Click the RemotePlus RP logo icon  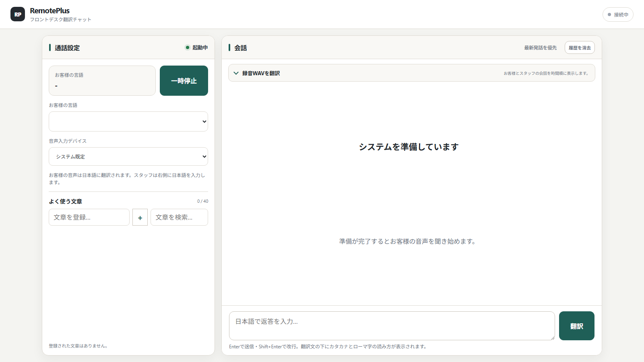click(x=18, y=14)
